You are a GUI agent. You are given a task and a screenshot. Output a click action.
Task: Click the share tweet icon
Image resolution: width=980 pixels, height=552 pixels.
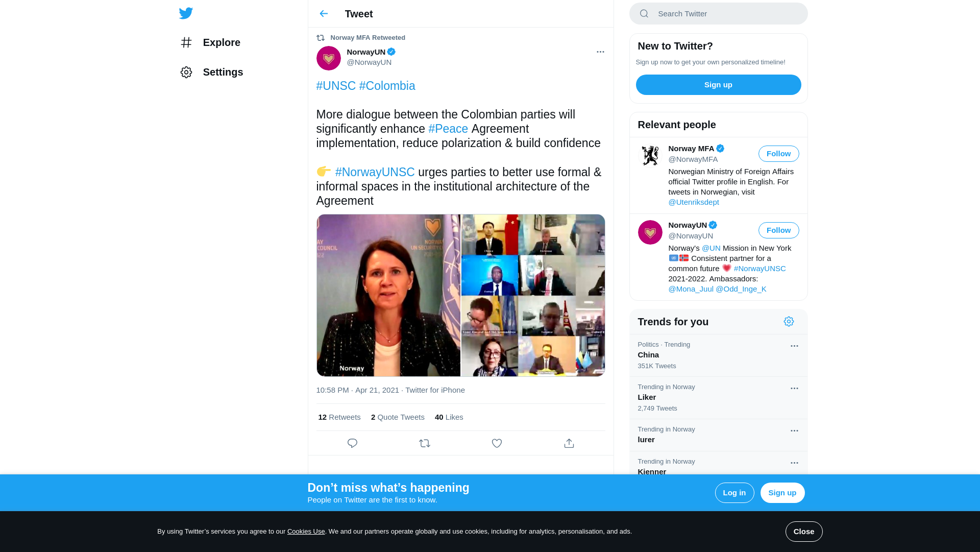pos(569,443)
